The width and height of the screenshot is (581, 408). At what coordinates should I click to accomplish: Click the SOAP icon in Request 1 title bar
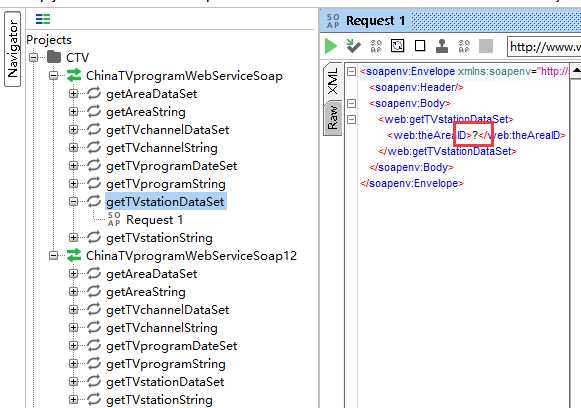(x=333, y=21)
